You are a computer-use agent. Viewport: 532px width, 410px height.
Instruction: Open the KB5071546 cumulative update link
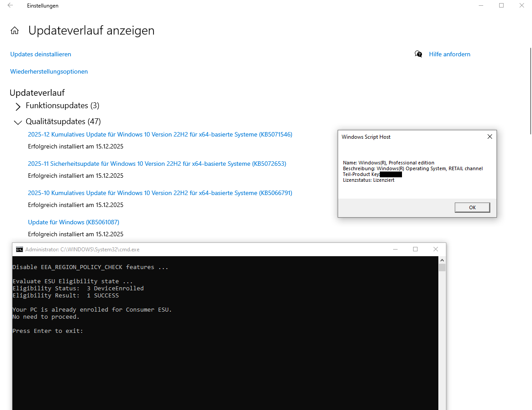pyautogui.click(x=160, y=134)
